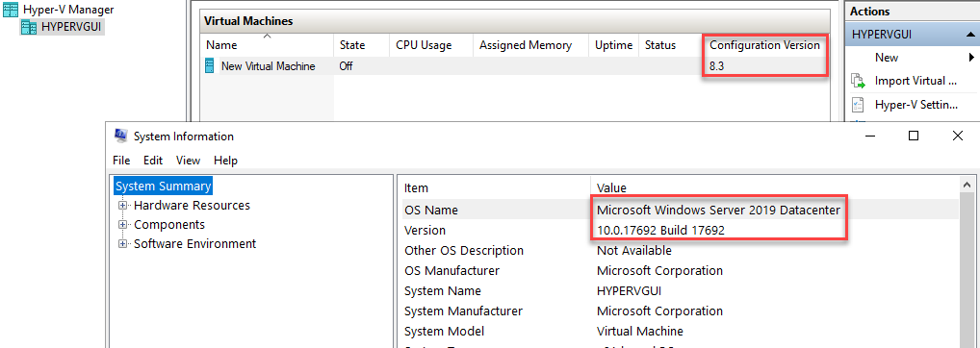Select the New Virtual Machine row name
This screenshot has width=980, height=348.
coord(269,66)
